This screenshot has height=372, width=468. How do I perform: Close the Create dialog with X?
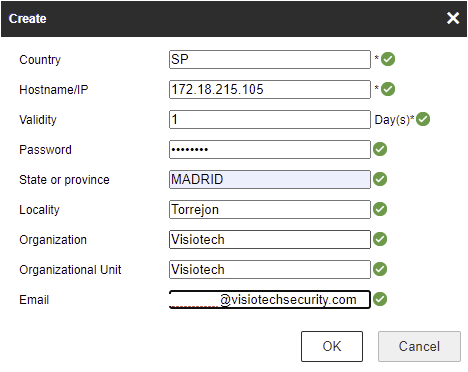(453, 18)
